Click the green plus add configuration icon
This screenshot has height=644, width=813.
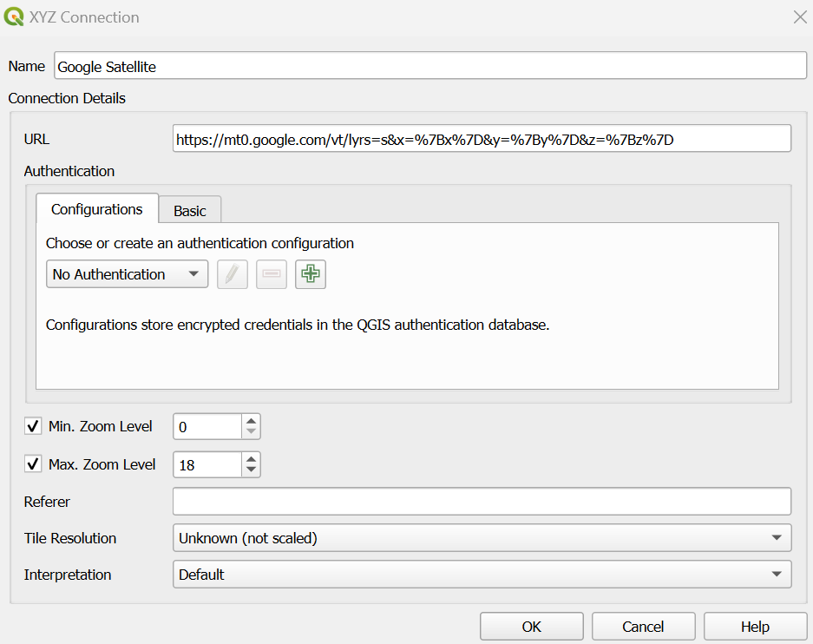coord(311,274)
